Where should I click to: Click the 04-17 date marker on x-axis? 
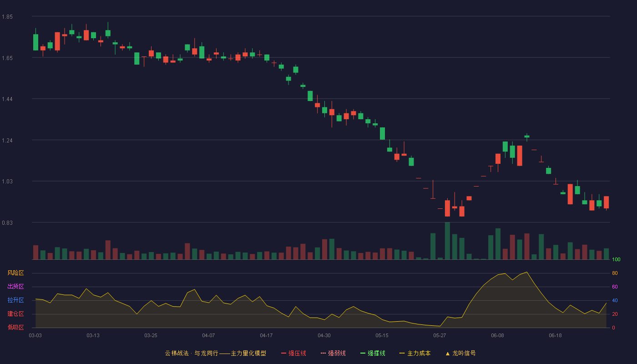(x=266, y=335)
